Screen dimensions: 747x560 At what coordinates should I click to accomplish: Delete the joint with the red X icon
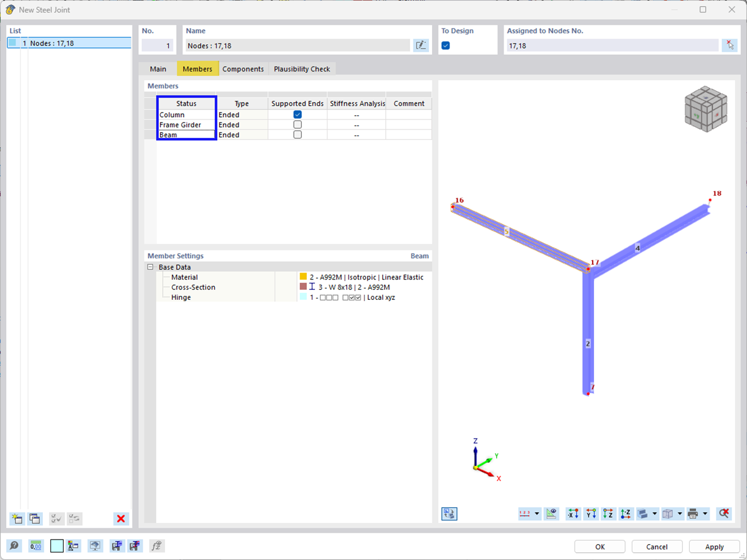121,518
